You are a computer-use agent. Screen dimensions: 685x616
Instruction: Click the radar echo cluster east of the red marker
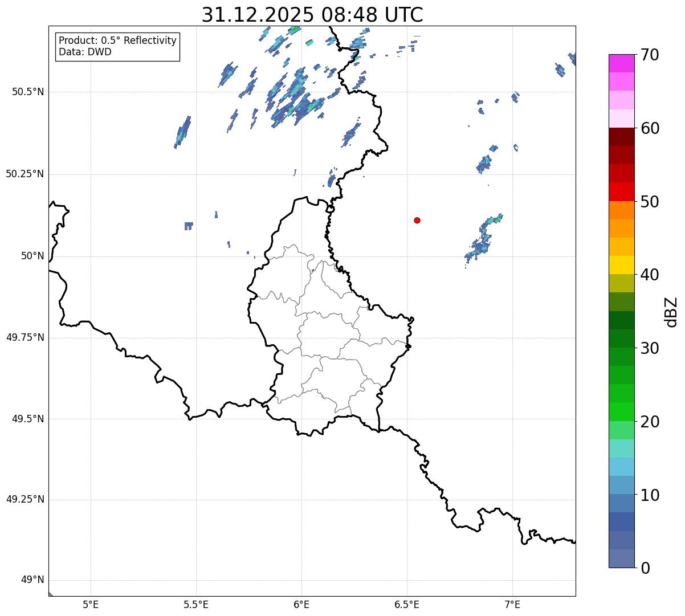[x=483, y=240]
